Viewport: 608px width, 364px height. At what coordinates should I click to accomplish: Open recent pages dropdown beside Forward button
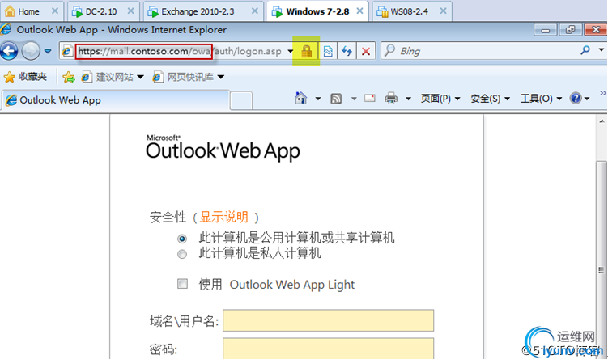pyautogui.click(x=48, y=51)
